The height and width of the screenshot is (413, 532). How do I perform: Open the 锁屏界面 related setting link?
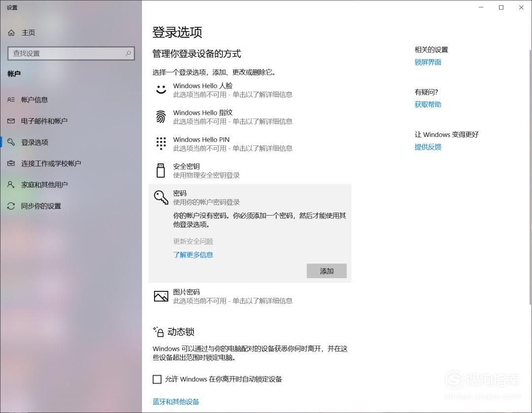click(428, 62)
